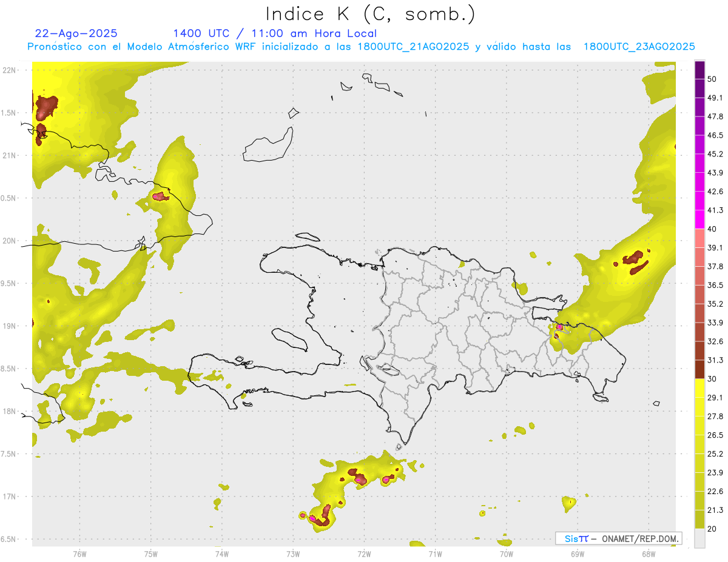The image size is (728, 562).
Task: Select the date label 22-Ago-2025
Action: point(76,33)
